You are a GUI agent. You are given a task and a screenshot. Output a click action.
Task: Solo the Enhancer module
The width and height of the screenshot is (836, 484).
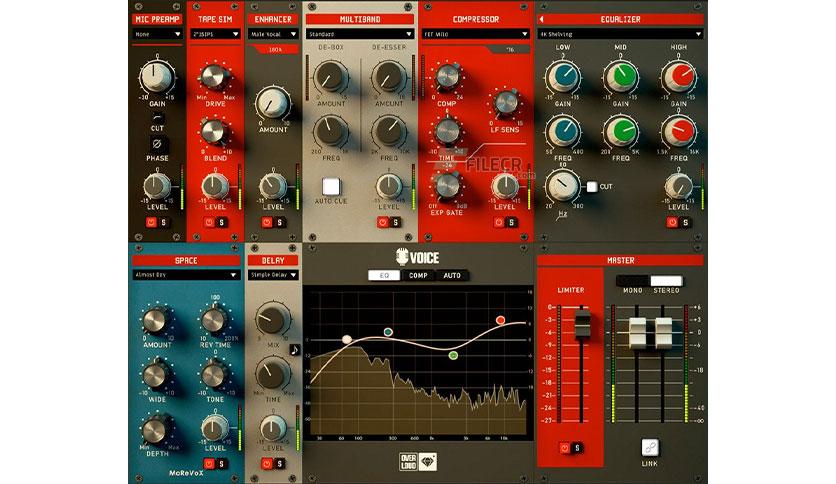pyautogui.click(x=279, y=222)
